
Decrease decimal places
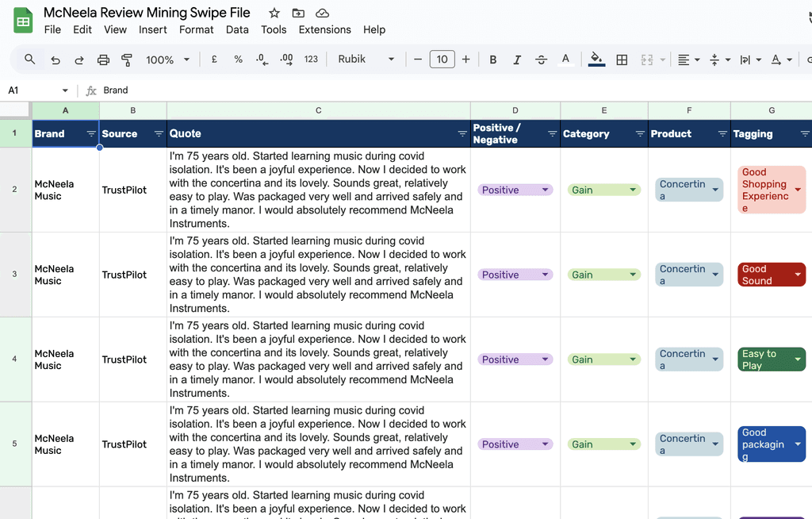pyautogui.click(x=262, y=59)
